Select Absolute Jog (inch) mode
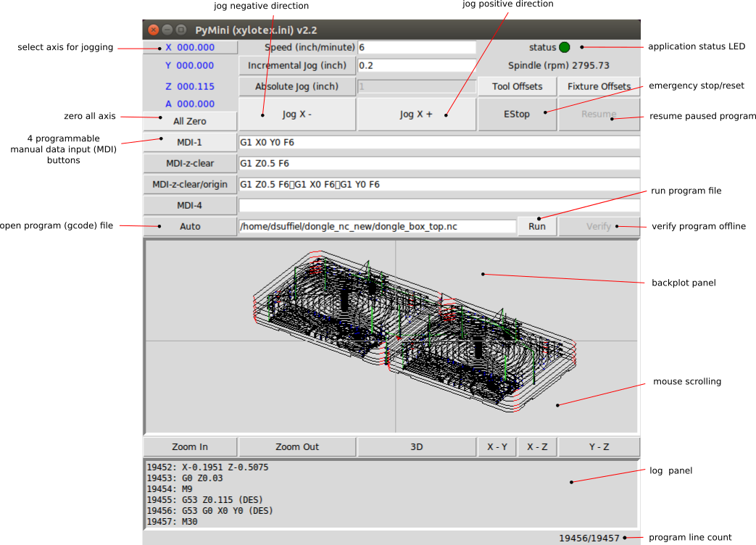 (x=297, y=87)
